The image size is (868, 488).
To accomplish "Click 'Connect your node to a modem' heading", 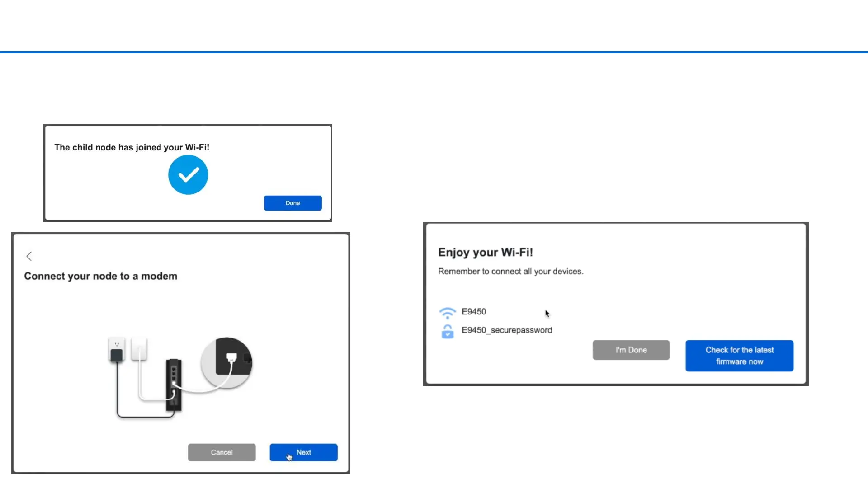I will [x=101, y=276].
